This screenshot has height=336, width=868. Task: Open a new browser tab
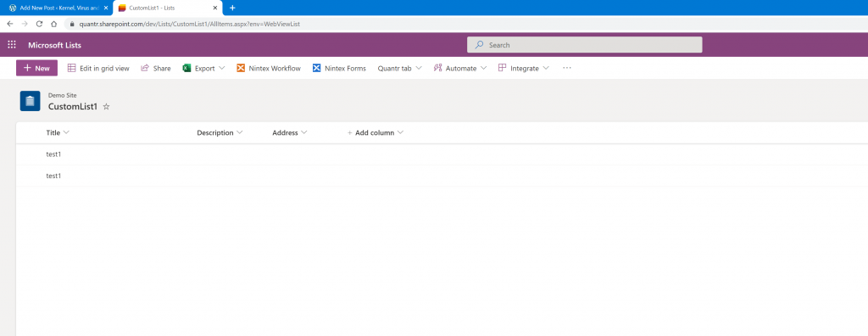coord(232,8)
